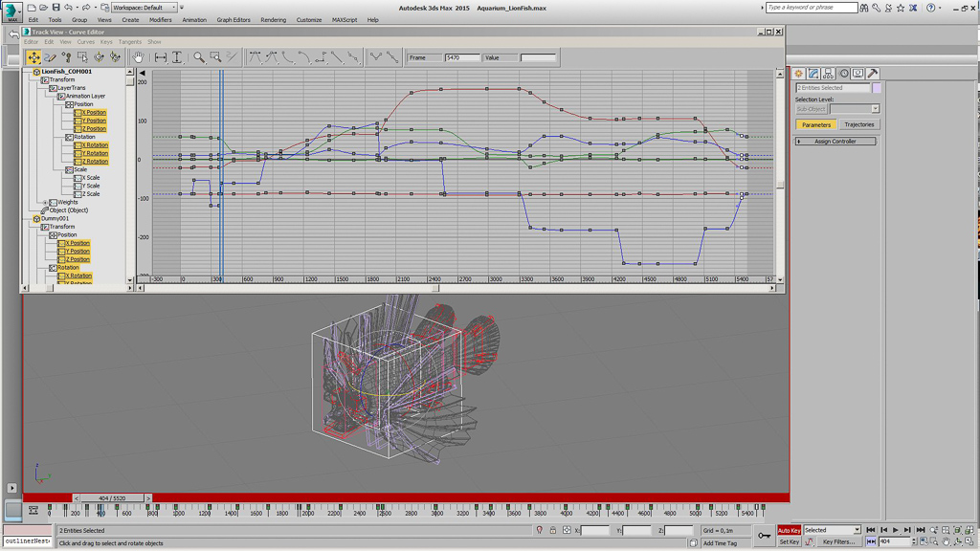Image resolution: width=980 pixels, height=551 pixels.
Task: Open the Graph Editors menu
Action: 233,19
